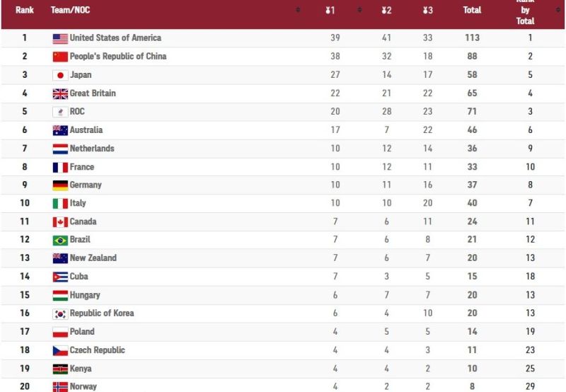Sort by the Rank column header
The width and height of the screenshot is (566, 392).
click(25, 10)
